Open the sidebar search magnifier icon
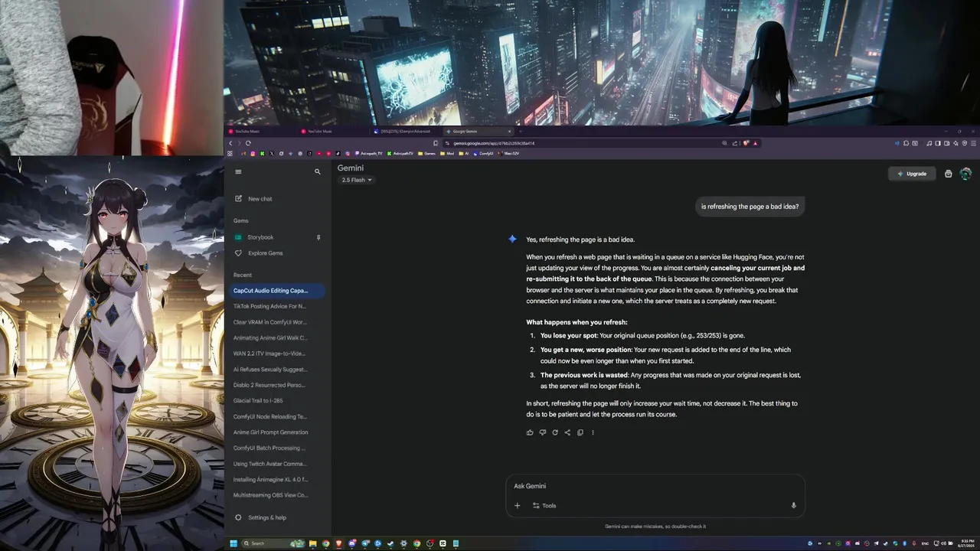 318,171
